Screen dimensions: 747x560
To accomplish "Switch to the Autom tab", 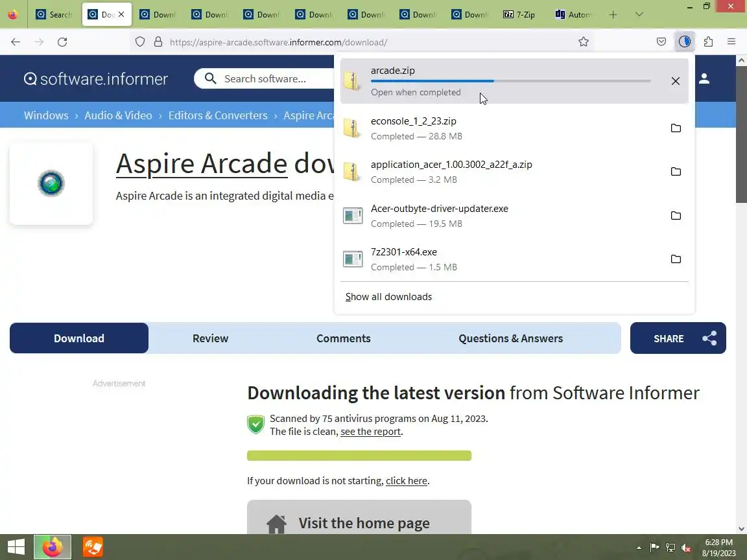I will click(574, 15).
